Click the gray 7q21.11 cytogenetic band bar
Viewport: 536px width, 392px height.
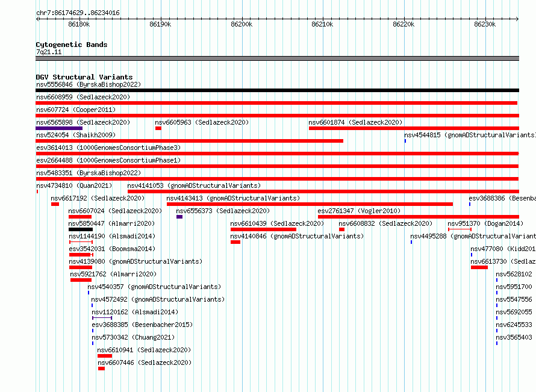click(277, 58)
